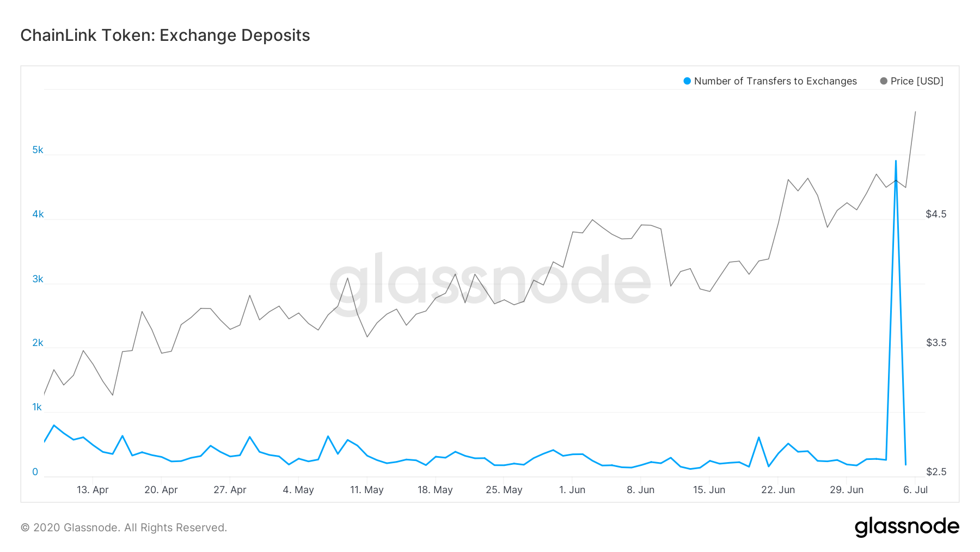This screenshot has width=980, height=552.
Task: Click the '$4.5' price axis label
Action: [936, 214]
